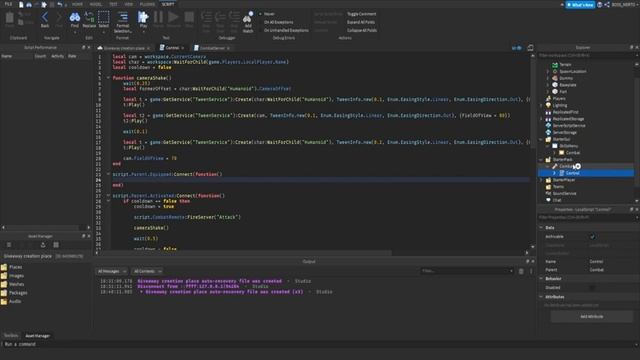Switch Asset Manager to grid view icon
640x360 pixels.
coord(56,245)
